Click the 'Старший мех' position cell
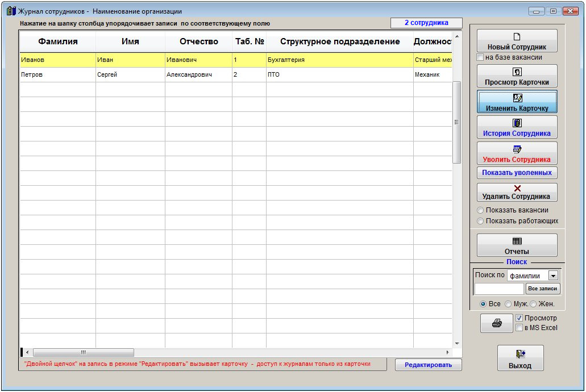 tap(433, 60)
